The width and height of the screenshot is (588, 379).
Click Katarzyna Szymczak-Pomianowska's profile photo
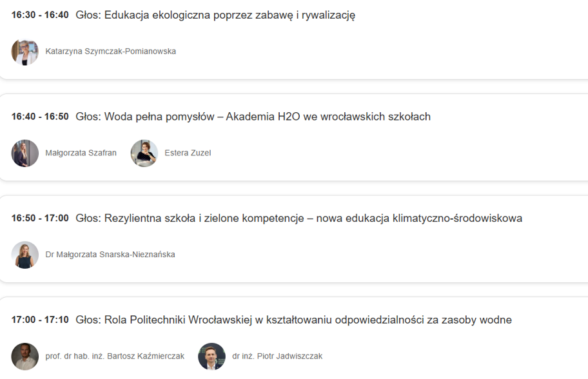pyautogui.click(x=25, y=52)
